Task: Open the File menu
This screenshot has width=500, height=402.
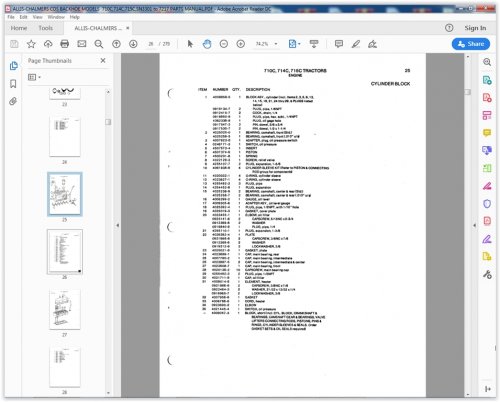Action: (11, 17)
